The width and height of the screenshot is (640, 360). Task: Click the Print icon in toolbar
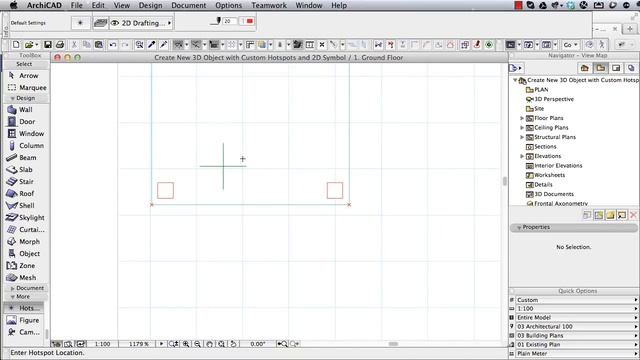pyautogui.click(x=60, y=44)
